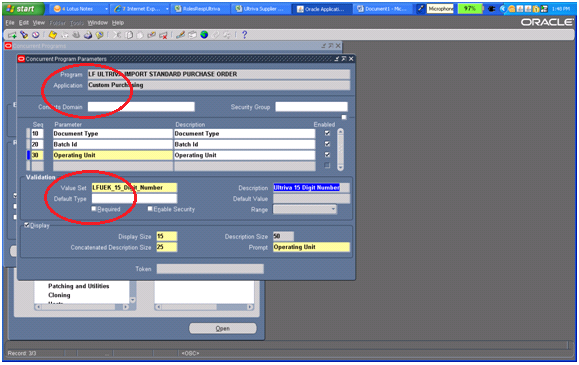Click down arrow beside Patching and Utilities list
This screenshot has height=365, width=579.
tap(133, 300)
